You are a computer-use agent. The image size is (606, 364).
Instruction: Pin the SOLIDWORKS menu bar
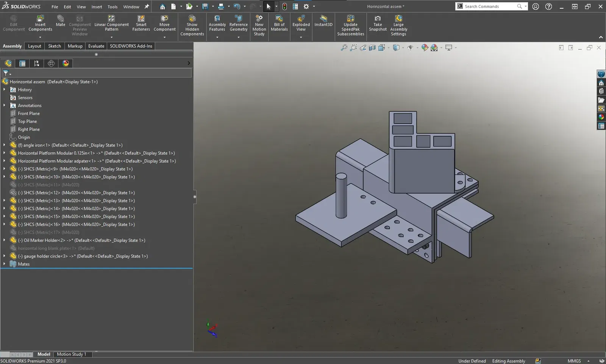[147, 6]
